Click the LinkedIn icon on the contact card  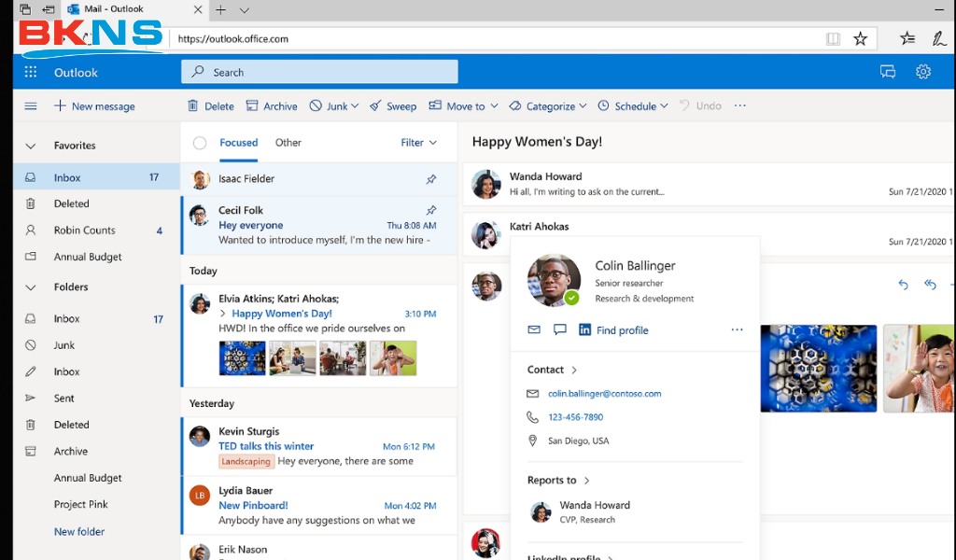(x=587, y=329)
